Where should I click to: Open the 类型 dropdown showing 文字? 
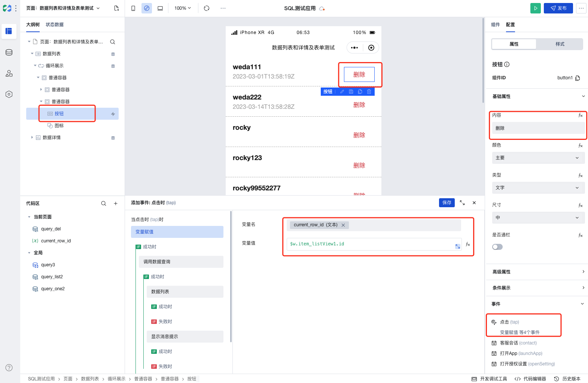[538, 188]
